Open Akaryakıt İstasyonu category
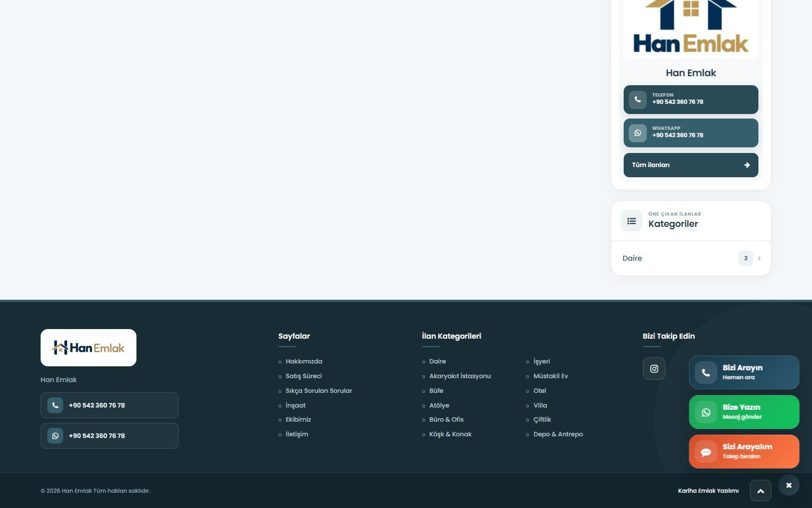The width and height of the screenshot is (812, 508). [x=460, y=376]
